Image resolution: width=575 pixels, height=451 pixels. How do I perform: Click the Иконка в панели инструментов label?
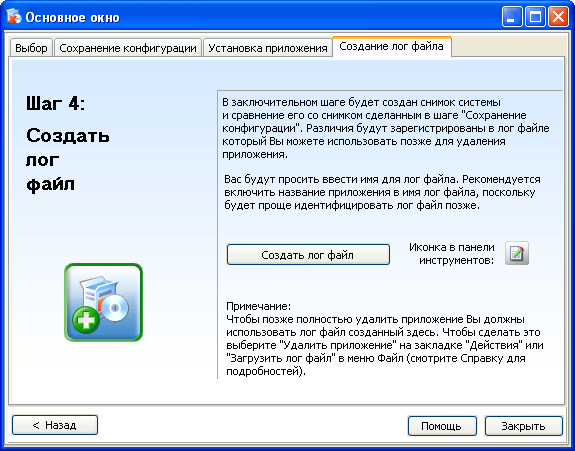(x=452, y=253)
